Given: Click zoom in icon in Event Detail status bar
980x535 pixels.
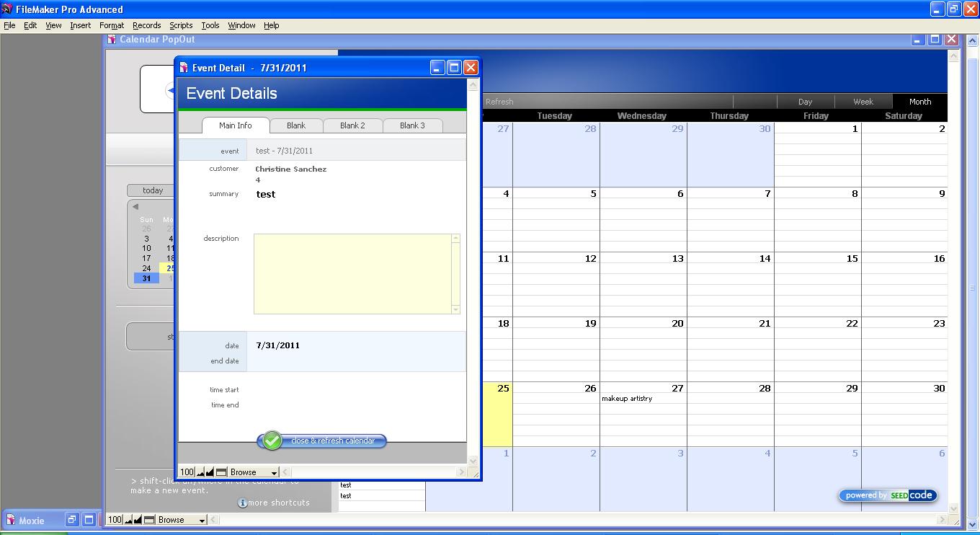Looking at the screenshot, I should pyautogui.click(x=210, y=472).
